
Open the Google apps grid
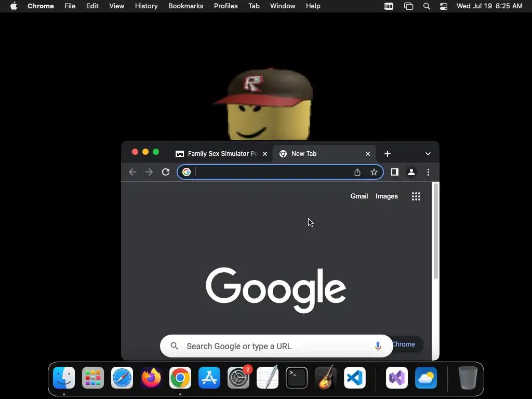(x=416, y=196)
